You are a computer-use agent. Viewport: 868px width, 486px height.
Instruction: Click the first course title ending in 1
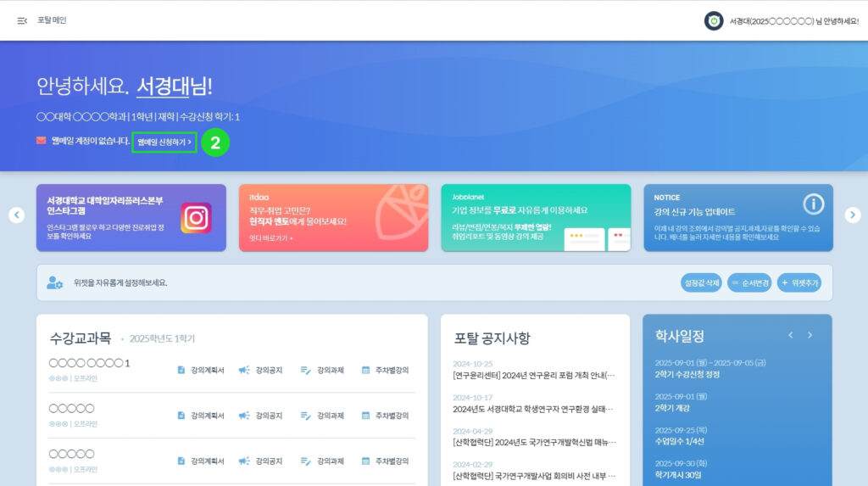89,363
